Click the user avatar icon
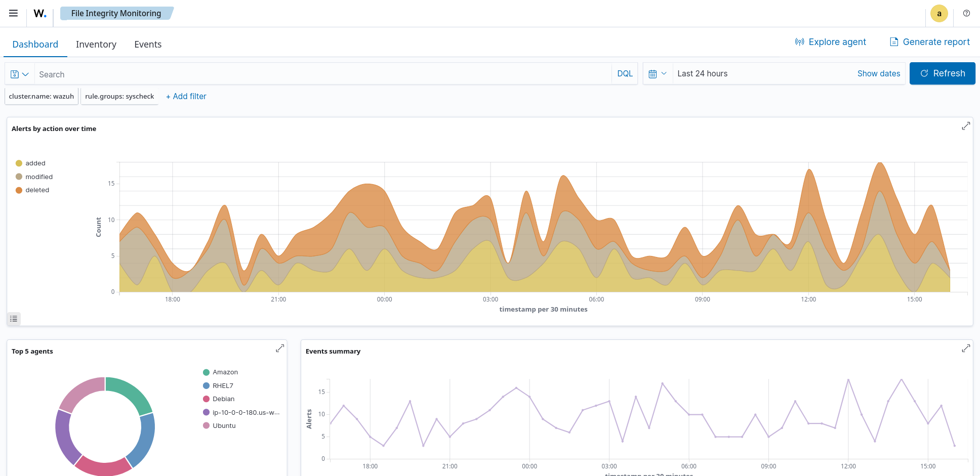This screenshot has width=980, height=476. coord(939,13)
